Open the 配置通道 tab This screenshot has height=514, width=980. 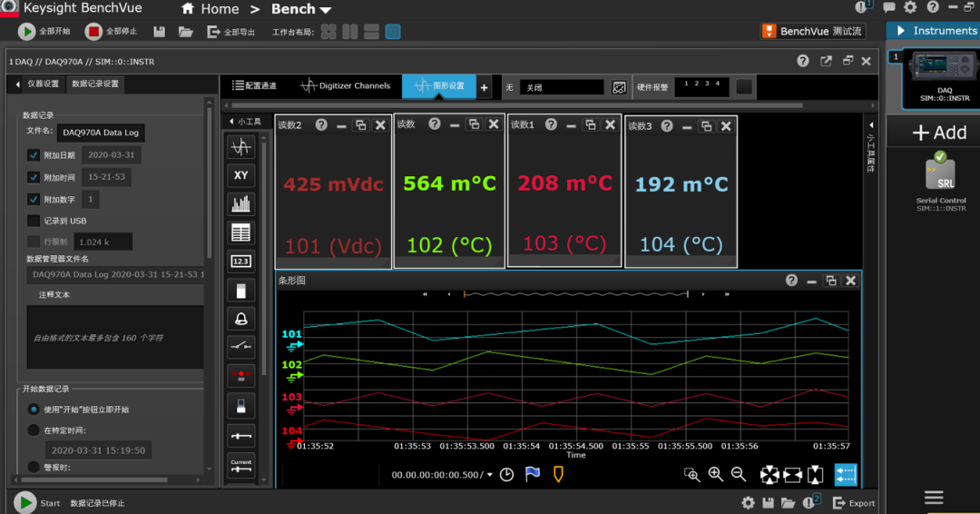coord(254,85)
